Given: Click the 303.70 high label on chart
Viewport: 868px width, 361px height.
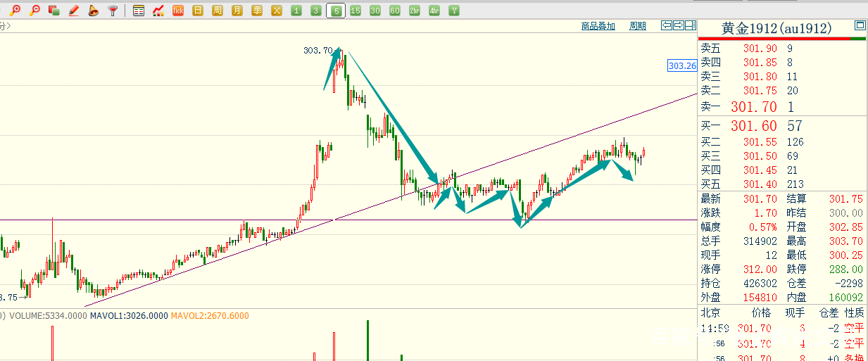Looking at the screenshot, I should [x=317, y=51].
